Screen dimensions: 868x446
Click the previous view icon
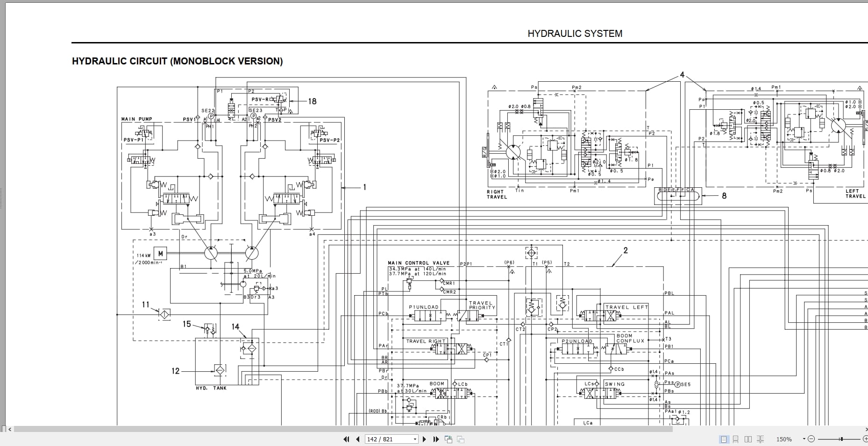pyautogui.click(x=448, y=439)
